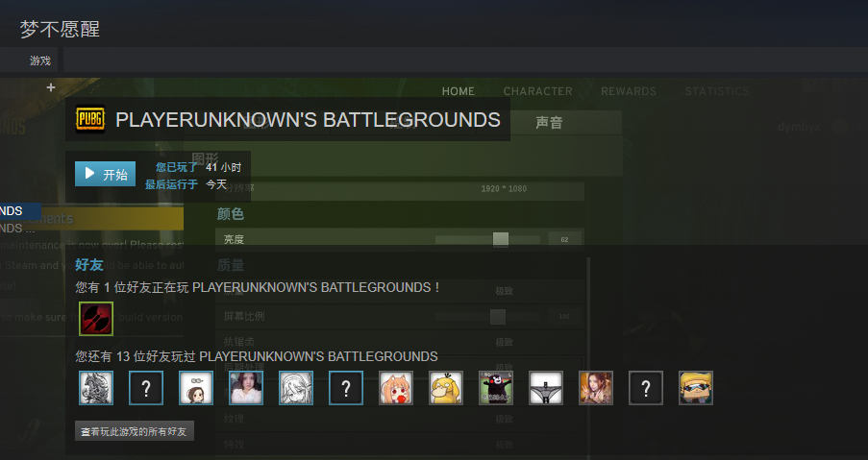This screenshot has height=460, width=868.
Task: Click the brightness value 62 field
Action: pos(564,239)
